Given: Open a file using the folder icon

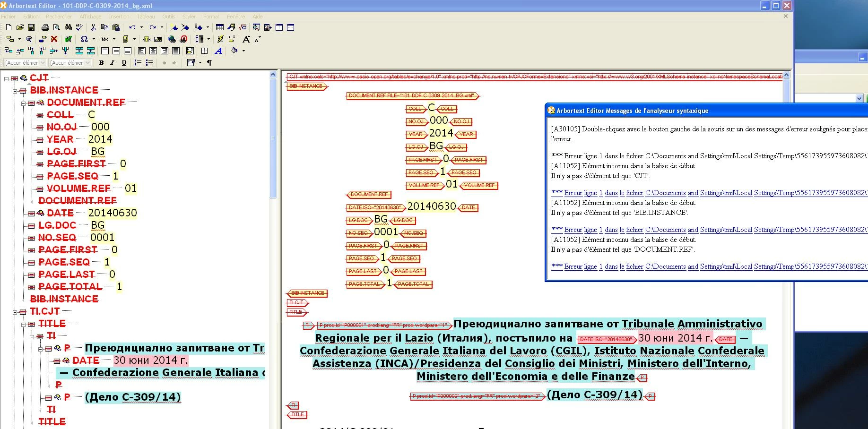Looking at the screenshot, I should pyautogui.click(x=20, y=27).
